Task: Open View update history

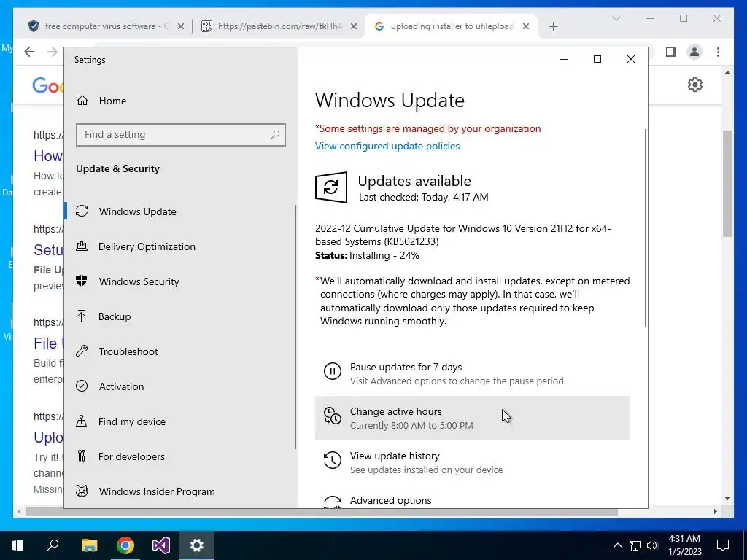Action: [x=472, y=462]
